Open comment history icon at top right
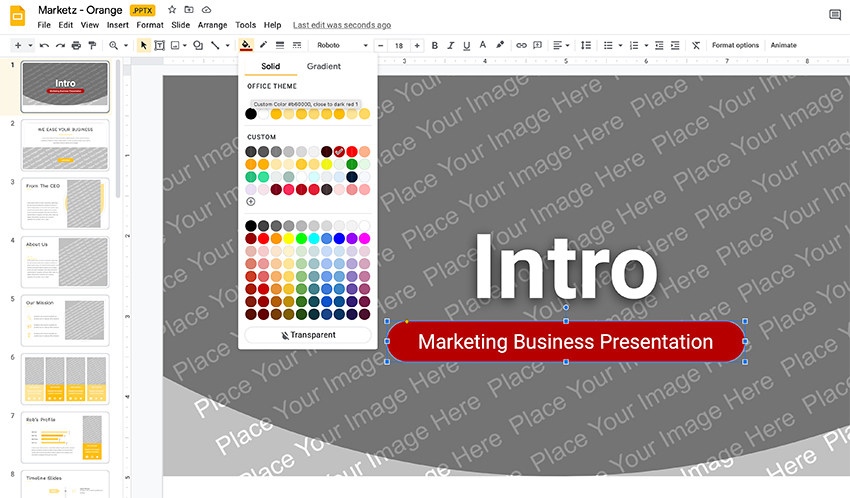Screen dimensions: 850x498 point(835,15)
